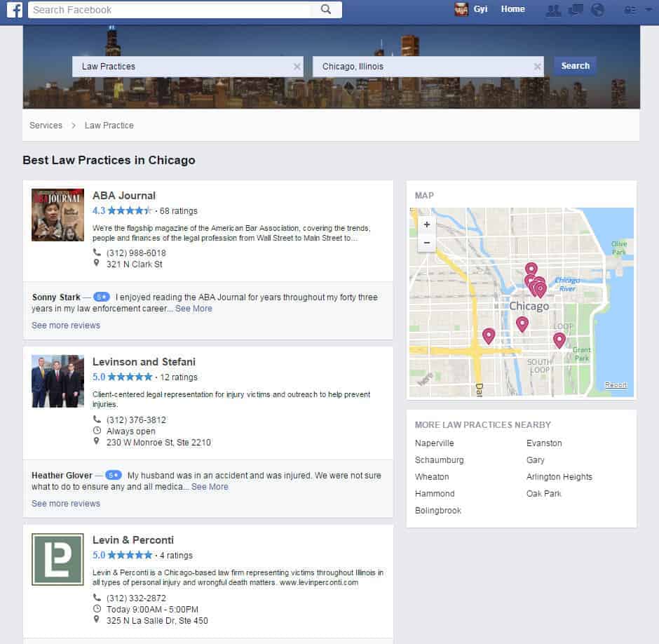The width and height of the screenshot is (659, 644).
Task: Go to Home in the top bar
Action: click(x=512, y=9)
